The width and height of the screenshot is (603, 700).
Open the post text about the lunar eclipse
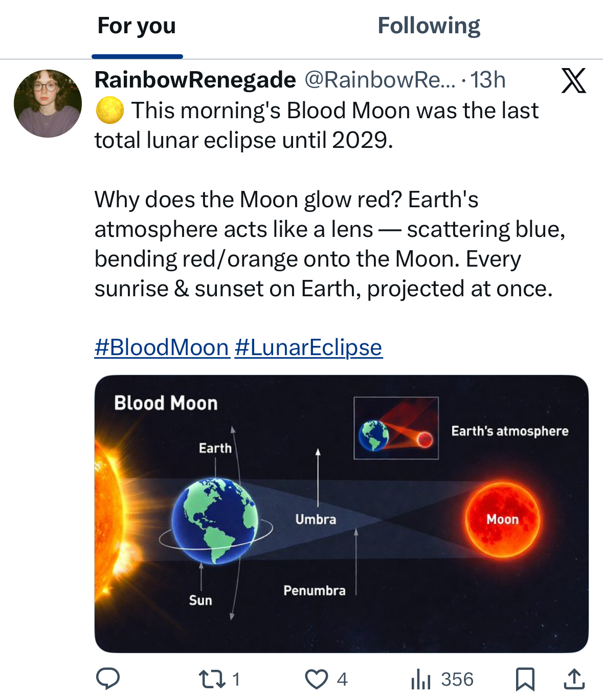pos(327,244)
